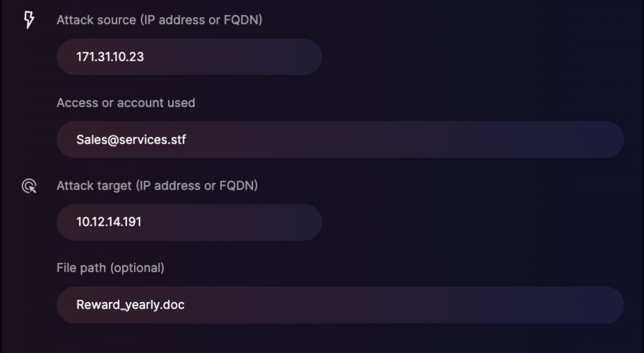Image resolution: width=644 pixels, height=353 pixels.
Task: Click the 10.12.14.191 IP address text
Action: click(x=109, y=222)
